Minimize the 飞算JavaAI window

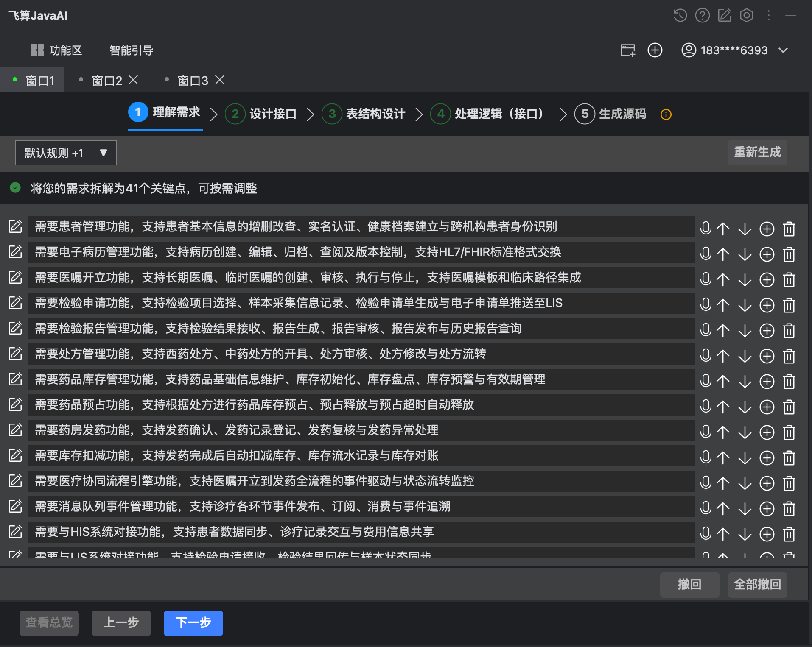tap(791, 16)
